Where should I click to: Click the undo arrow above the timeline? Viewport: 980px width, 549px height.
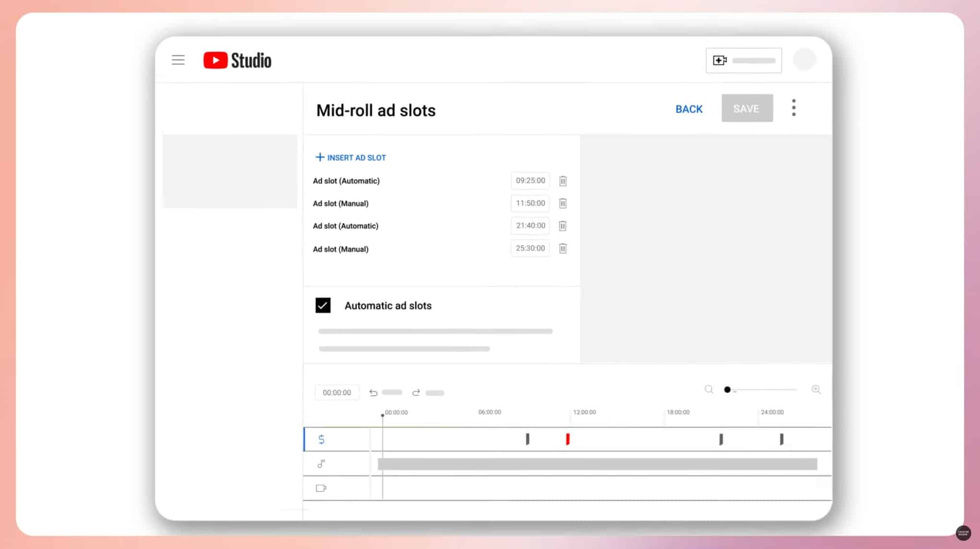pyautogui.click(x=373, y=392)
